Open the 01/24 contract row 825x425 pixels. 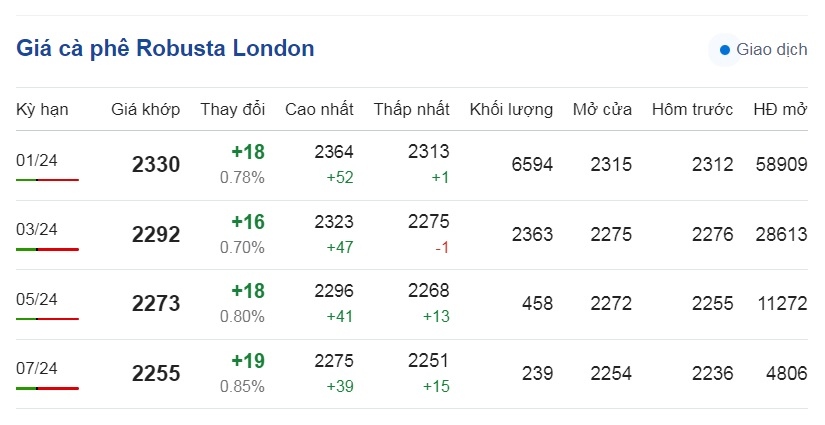[x=412, y=165]
